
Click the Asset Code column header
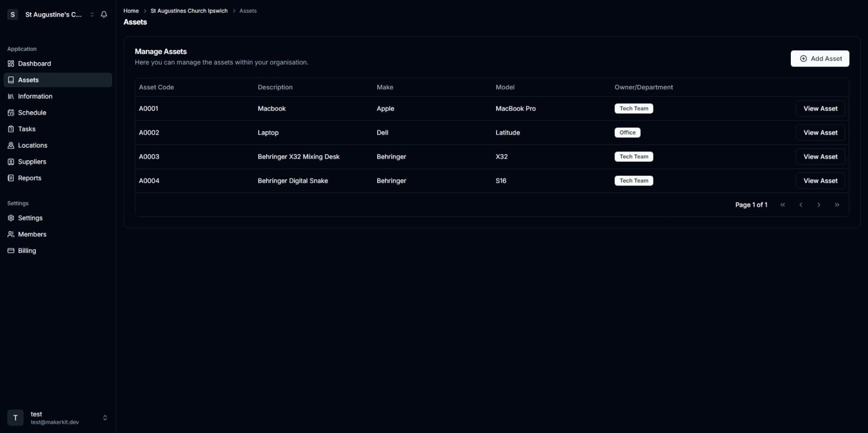(156, 87)
